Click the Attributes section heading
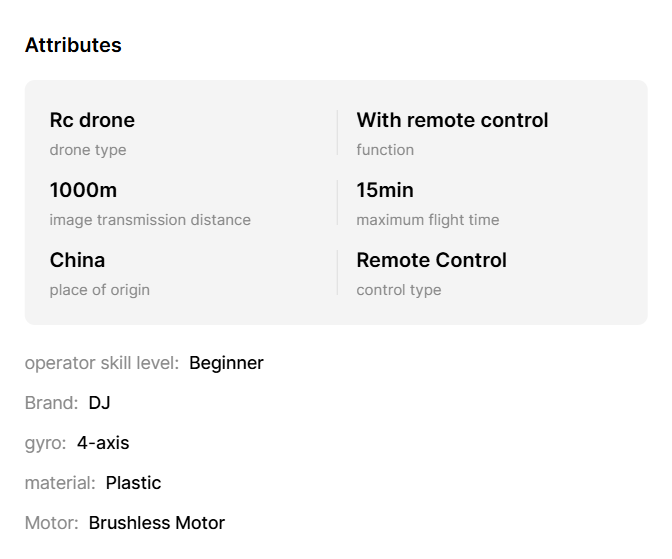672x559 pixels. point(73,45)
